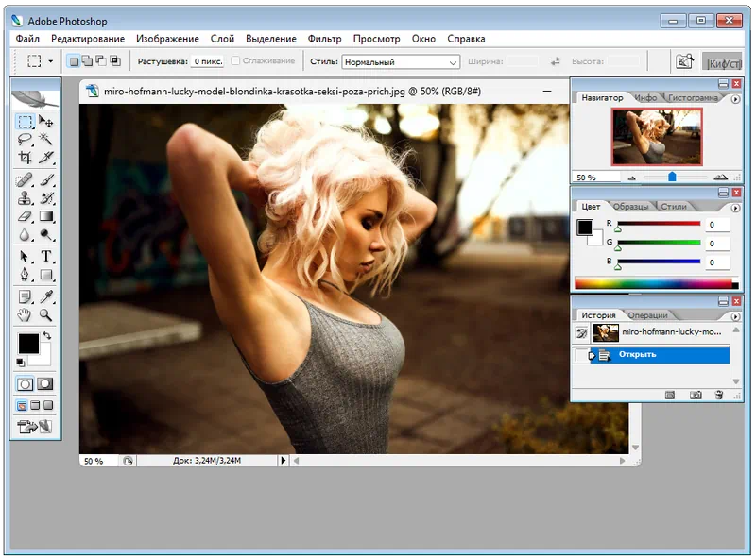Viewport: 756px width, 558px height.
Task: Switch to Full Screen with menu bar
Action: click(x=35, y=406)
